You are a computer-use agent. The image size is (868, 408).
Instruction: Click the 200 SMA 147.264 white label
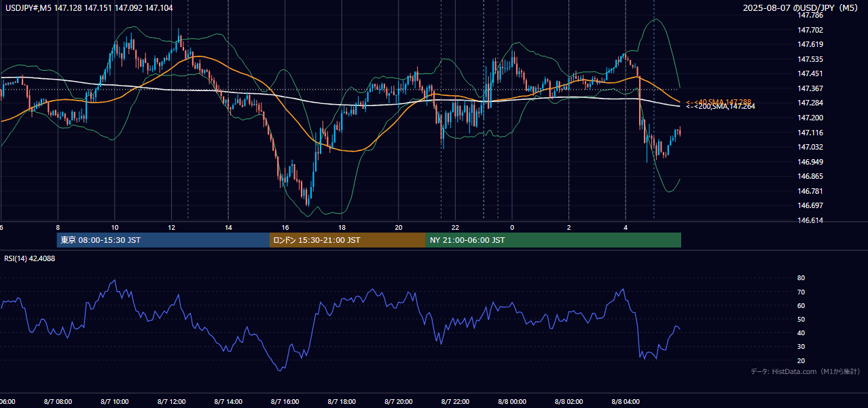pos(720,107)
